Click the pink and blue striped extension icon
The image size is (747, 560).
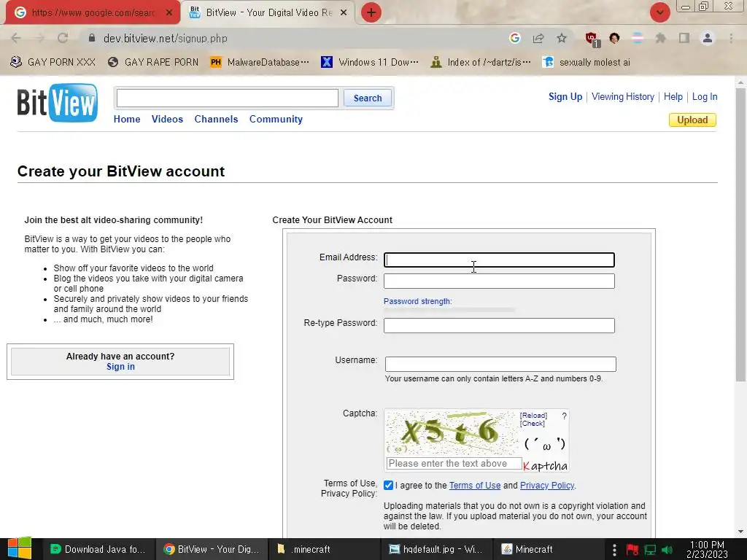point(638,38)
